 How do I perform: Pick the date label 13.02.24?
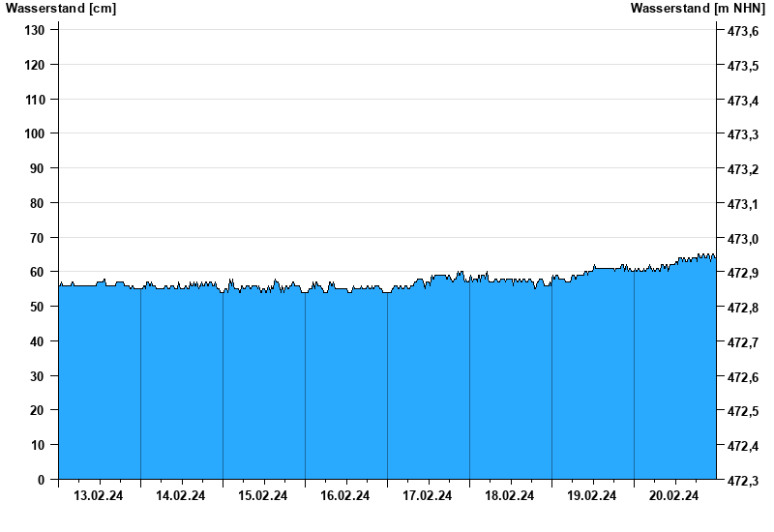tap(99, 495)
